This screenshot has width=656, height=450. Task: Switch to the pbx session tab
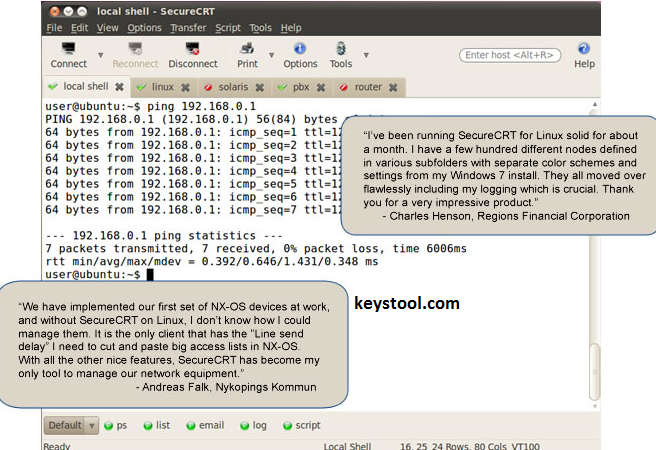click(301, 87)
